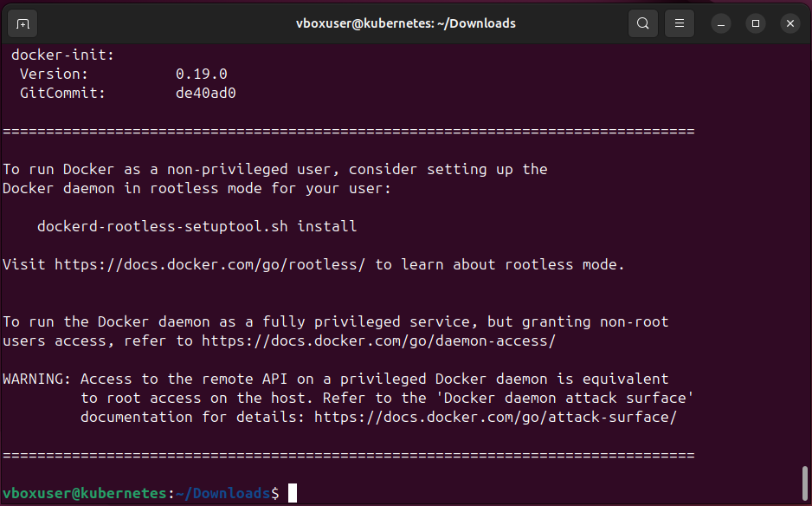812x506 pixels.
Task: Open the docs.docker.com/go/attack-surface/ link
Action: point(494,417)
